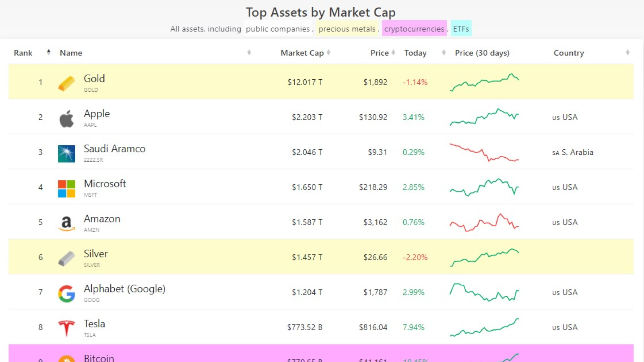Open the Alphabet (Google) page
644x362 pixels.
click(124, 289)
